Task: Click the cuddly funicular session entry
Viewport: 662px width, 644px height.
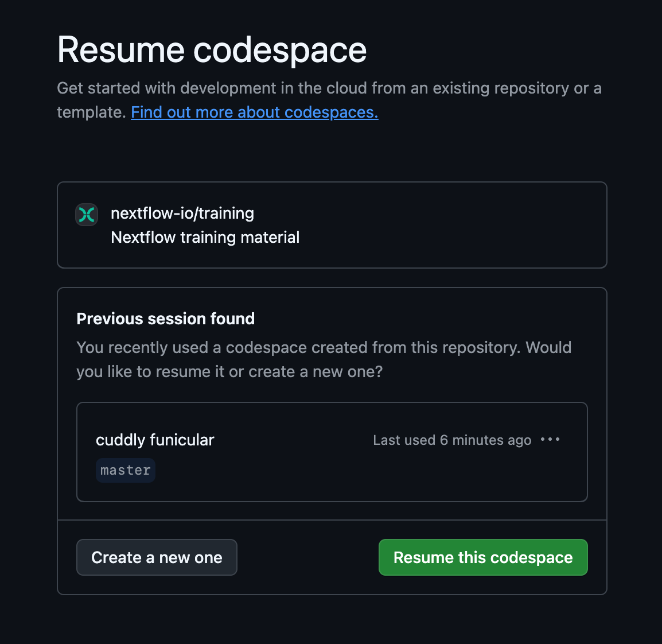Action: [155, 440]
